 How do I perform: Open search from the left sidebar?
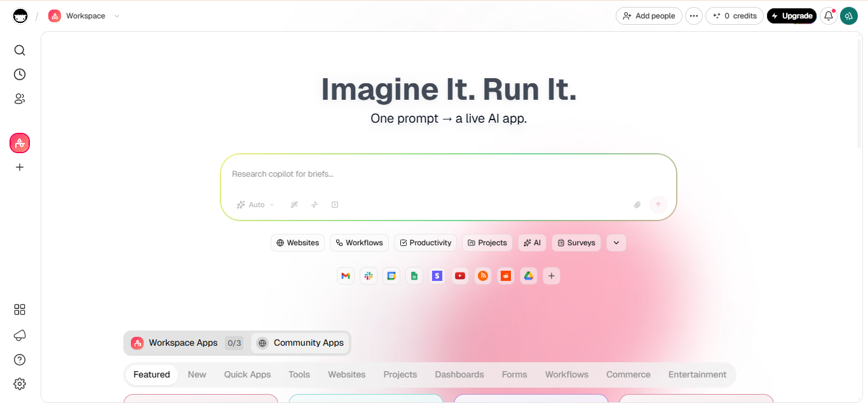tap(20, 50)
